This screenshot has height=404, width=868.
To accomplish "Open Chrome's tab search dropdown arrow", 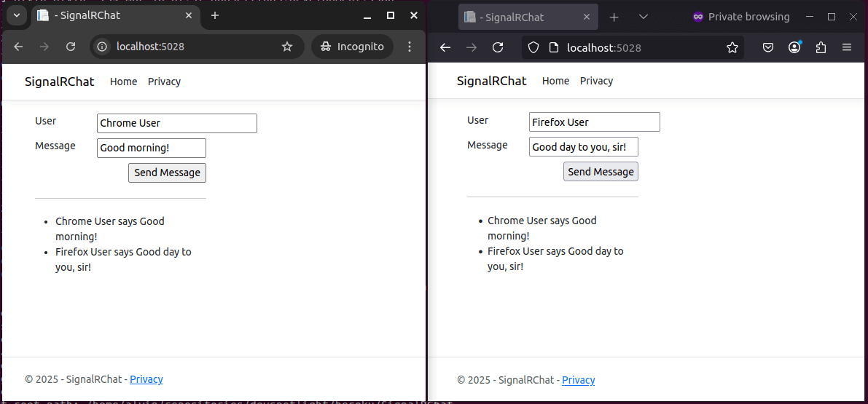I will [17, 15].
